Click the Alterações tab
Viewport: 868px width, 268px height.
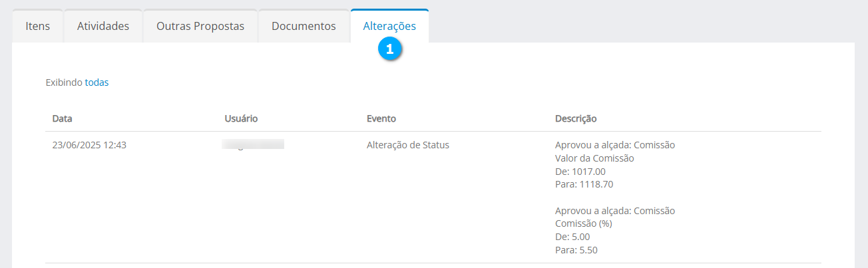click(389, 27)
